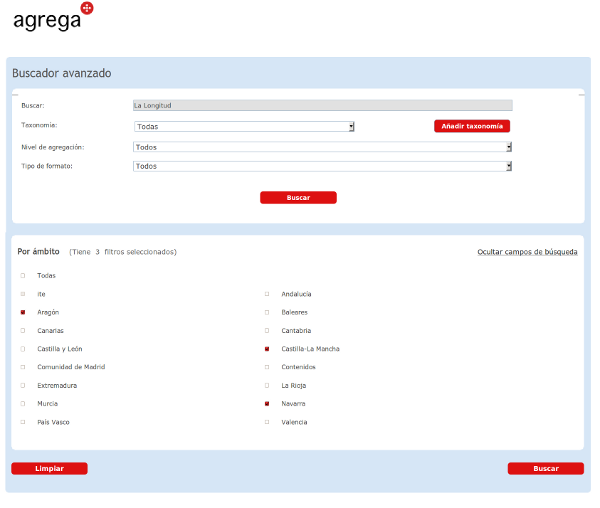Click the agrega logo
The image size is (600, 508).
click(53, 17)
